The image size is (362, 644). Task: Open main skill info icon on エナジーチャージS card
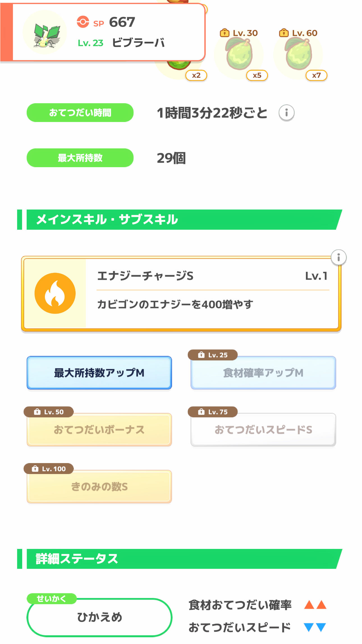(338, 257)
